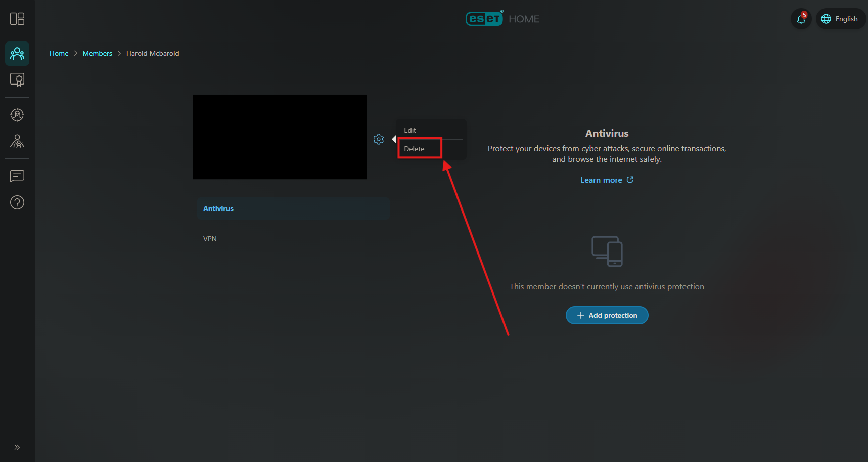Open the subscriptions certificate icon in sidebar

click(x=17, y=80)
